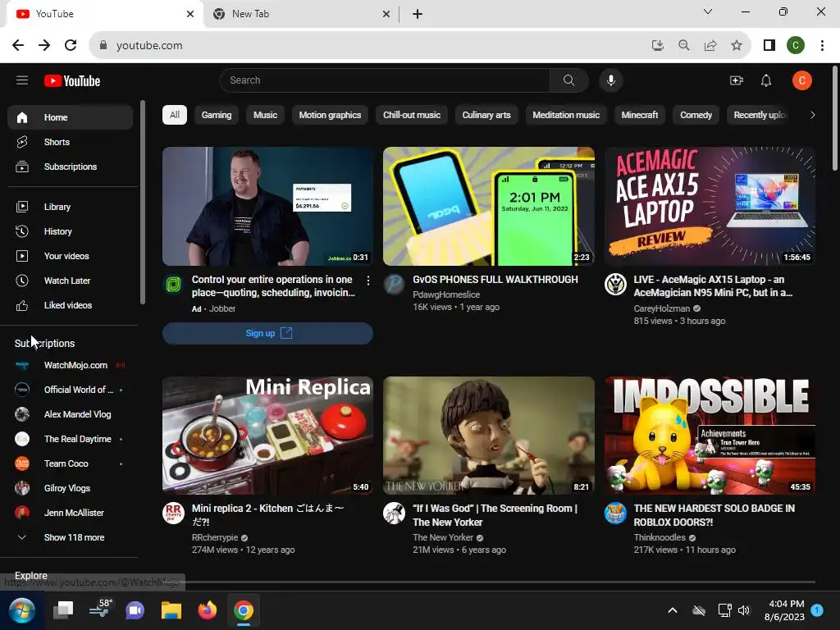The height and width of the screenshot is (630, 840).
Task: Open the YouTube account avatar menu
Action: 802,80
